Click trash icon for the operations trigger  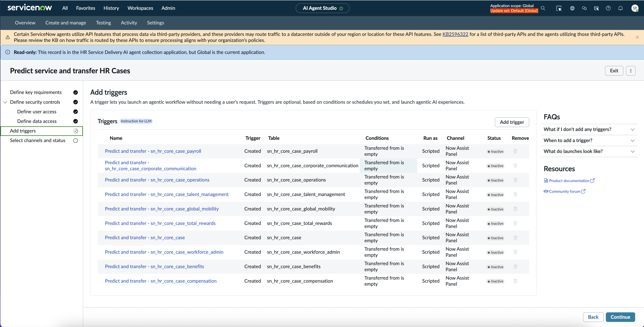click(x=515, y=180)
